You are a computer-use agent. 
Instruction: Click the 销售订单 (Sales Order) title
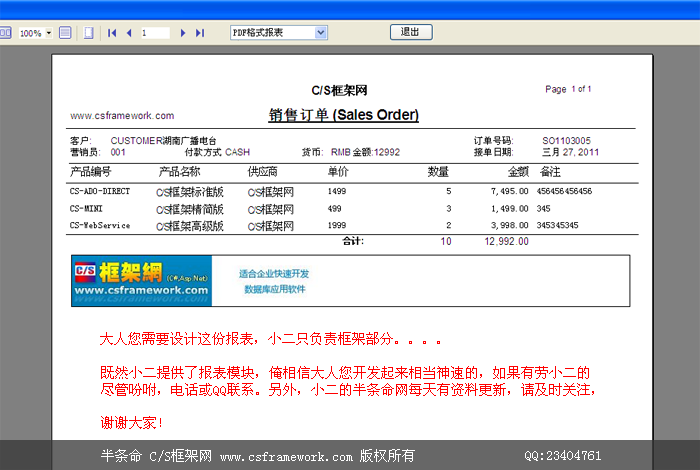tap(343, 115)
